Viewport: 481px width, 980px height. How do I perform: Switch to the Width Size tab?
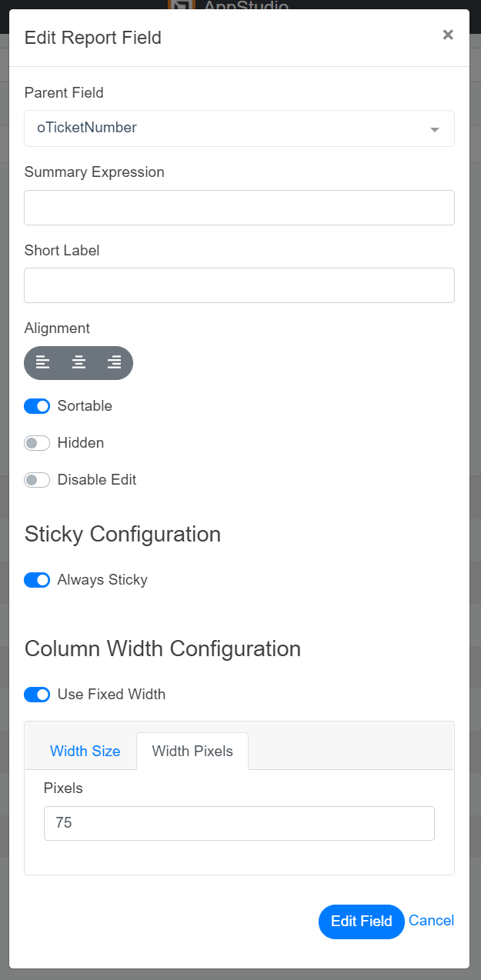coord(85,752)
